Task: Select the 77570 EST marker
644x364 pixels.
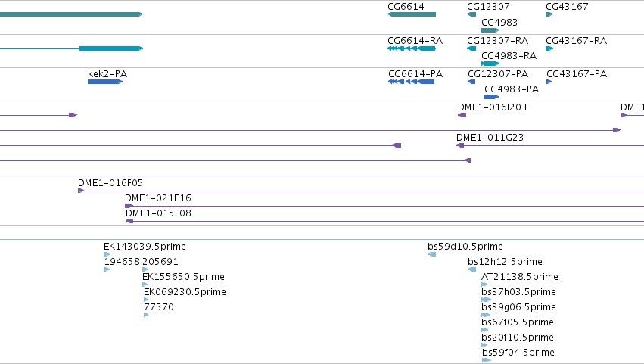Action: (x=146, y=315)
